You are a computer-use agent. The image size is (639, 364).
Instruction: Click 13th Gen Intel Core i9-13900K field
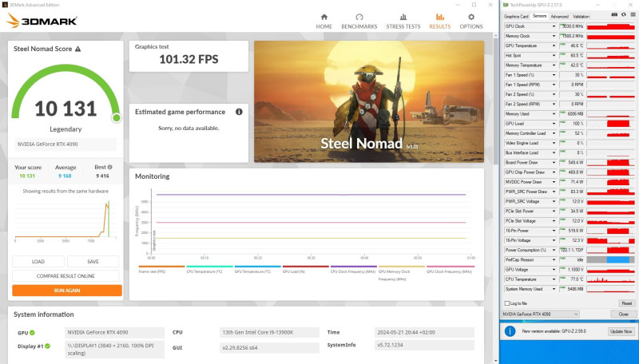[x=269, y=332]
